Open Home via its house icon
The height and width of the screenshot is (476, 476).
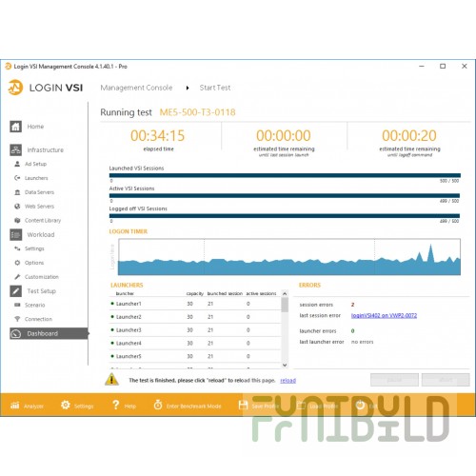15,127
